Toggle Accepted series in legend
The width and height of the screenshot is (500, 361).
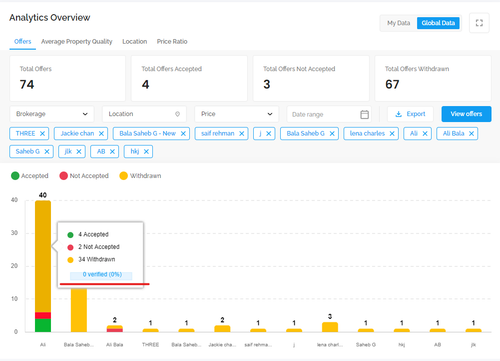(x=29, y=176)
